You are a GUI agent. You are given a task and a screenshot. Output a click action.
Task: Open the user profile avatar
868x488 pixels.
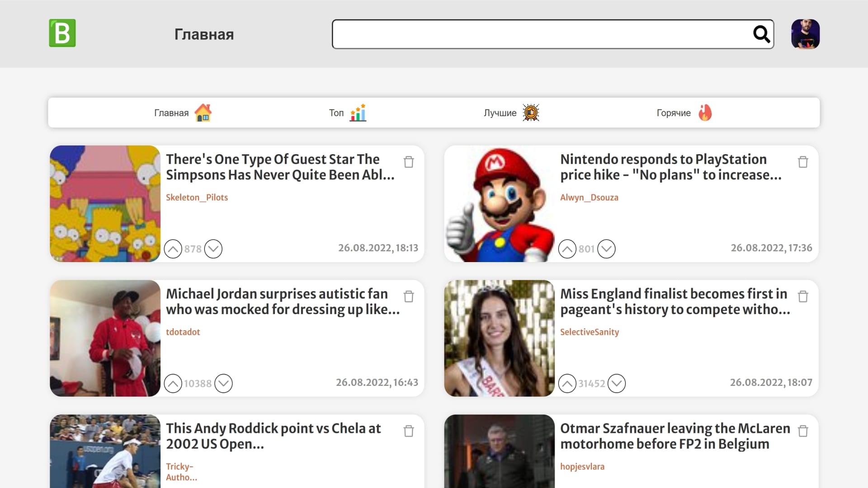(x=805, y=34)
